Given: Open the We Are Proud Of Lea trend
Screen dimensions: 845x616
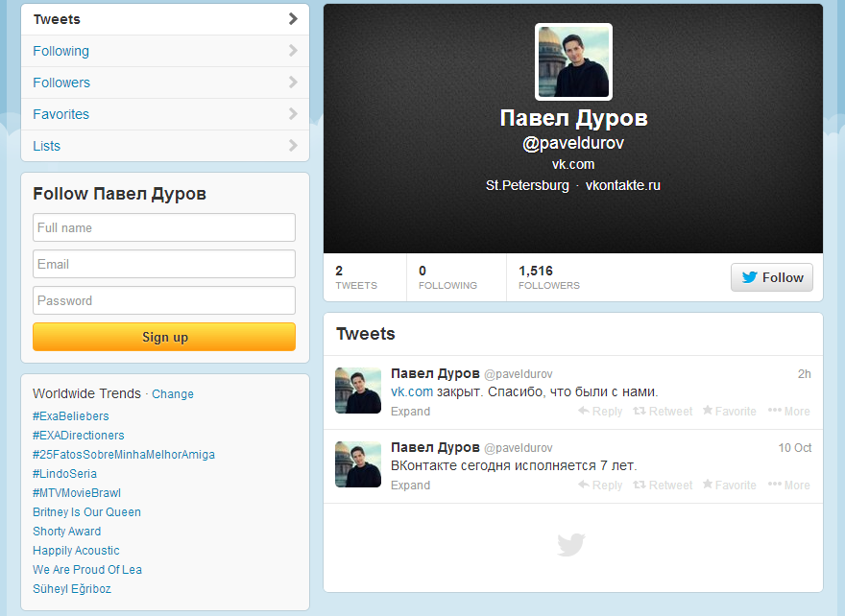Looking at the screenshot, I should point(87,570).
